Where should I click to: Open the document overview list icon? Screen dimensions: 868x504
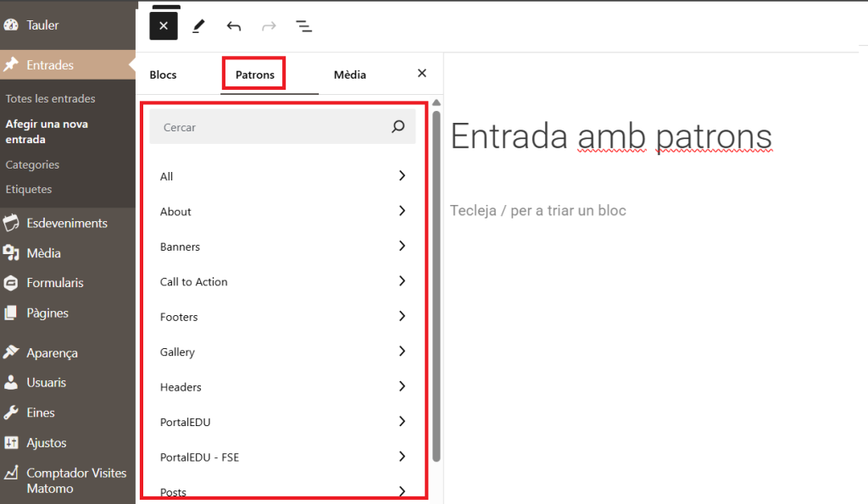(x=304, y=26)
